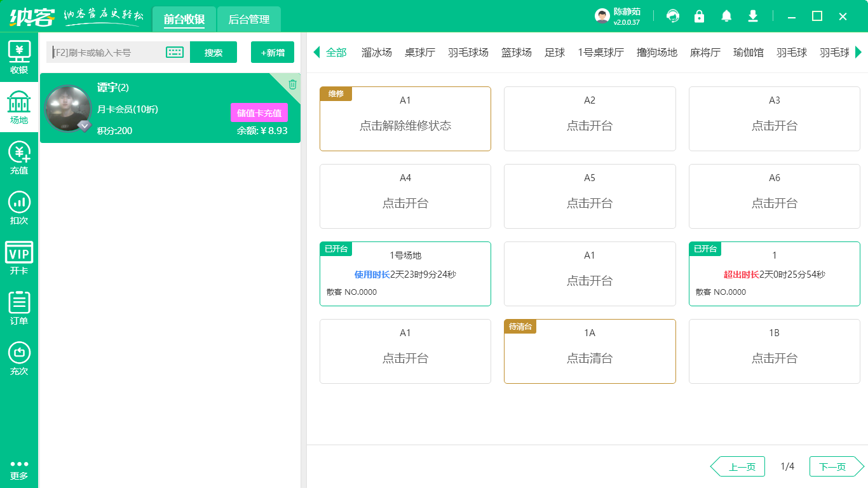
Task: Open the 更多 more options icon
Action: pos(19,467)
